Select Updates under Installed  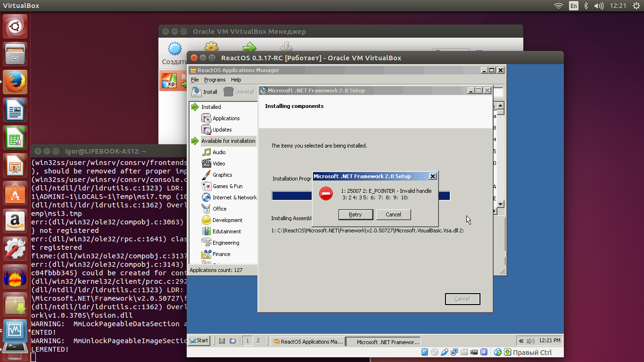(222, 130)
